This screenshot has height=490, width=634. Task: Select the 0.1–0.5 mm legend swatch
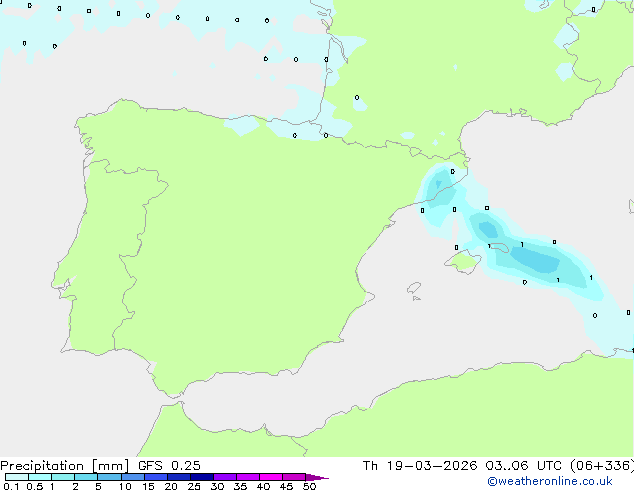pyautogui.click(x=17, y=477)
